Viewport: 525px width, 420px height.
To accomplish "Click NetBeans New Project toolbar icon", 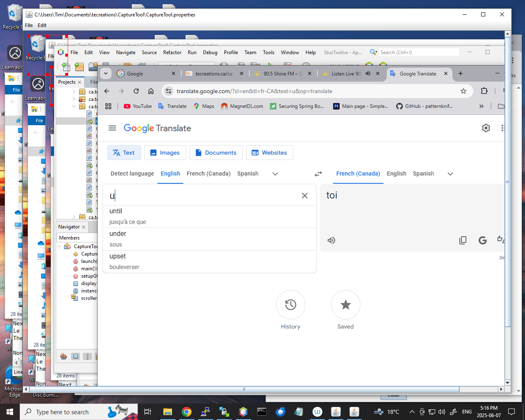I will tap(79, 66).
